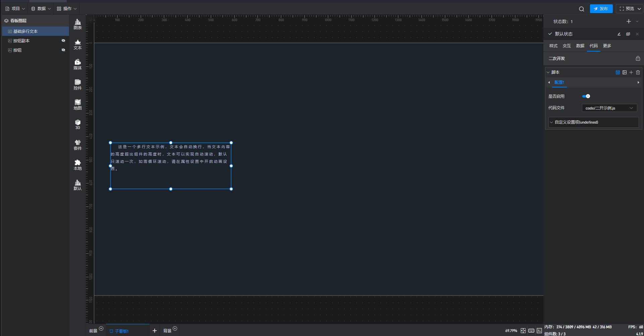
Task: Open the 数据 dropdown menu
Action: pyautogui.click(x=41, y=9)
